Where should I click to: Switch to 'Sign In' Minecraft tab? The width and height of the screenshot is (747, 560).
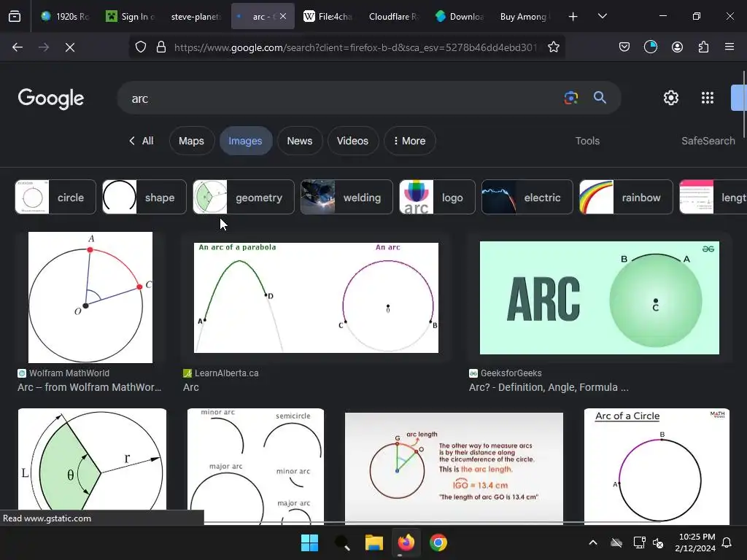click(130, 16)
